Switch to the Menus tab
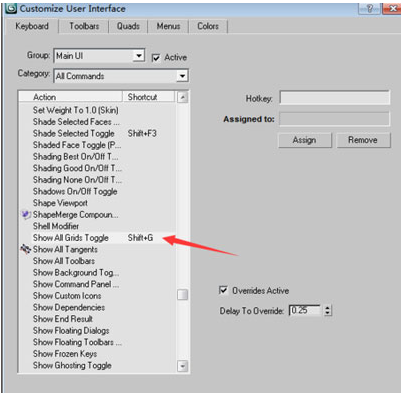 (x=168, y=26)
